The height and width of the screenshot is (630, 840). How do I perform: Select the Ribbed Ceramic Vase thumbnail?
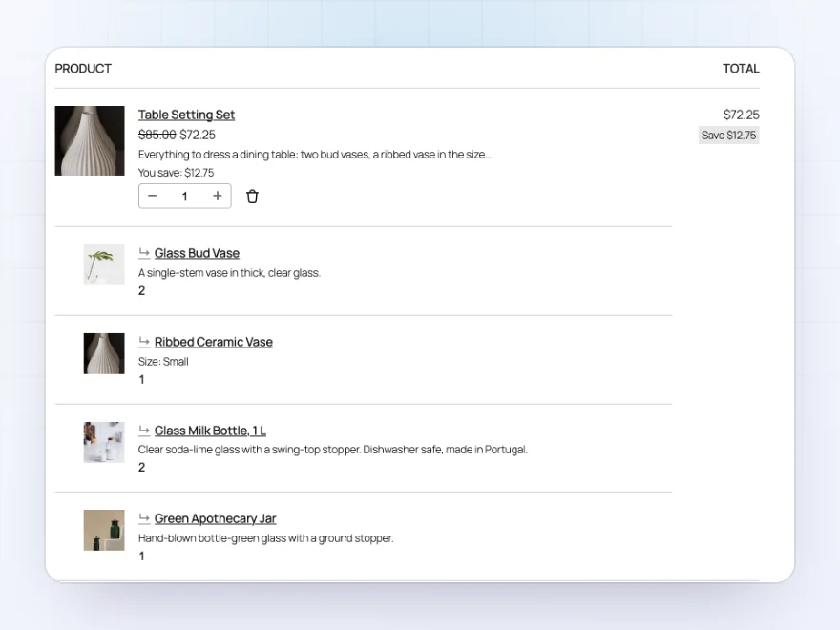pyautogui.click(x=104, y=353)
